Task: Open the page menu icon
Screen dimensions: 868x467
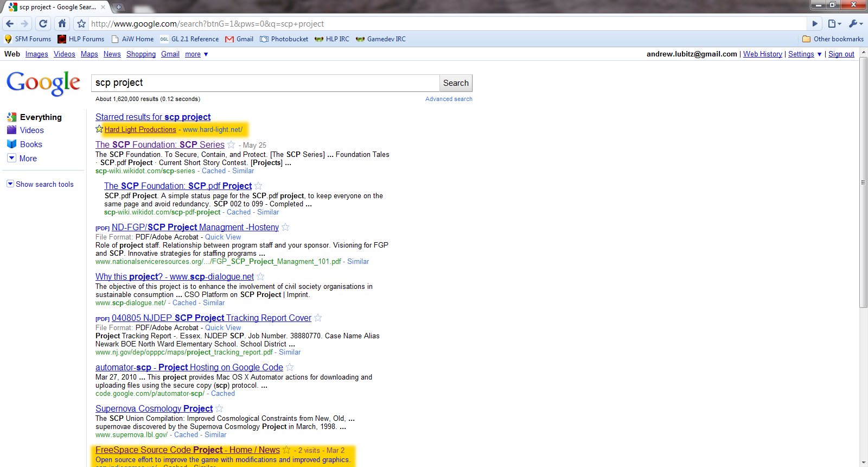Action: click(834, 23)
